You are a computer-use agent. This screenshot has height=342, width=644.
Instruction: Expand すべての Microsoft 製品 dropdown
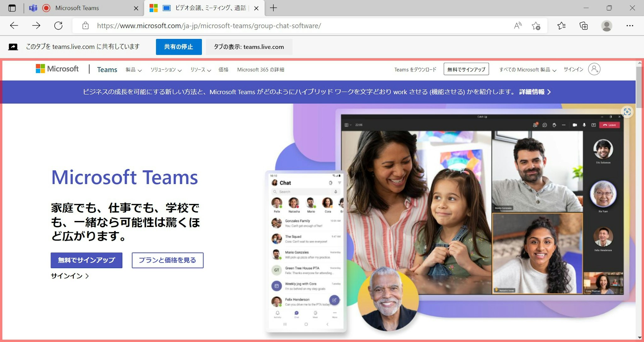[x=528, y=70]
